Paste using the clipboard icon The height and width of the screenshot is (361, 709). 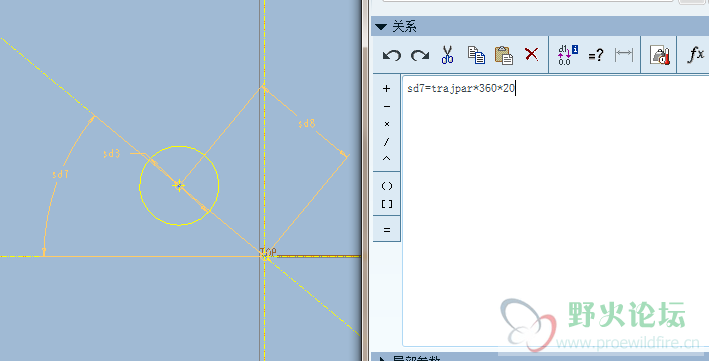click(x=504, y=55)
